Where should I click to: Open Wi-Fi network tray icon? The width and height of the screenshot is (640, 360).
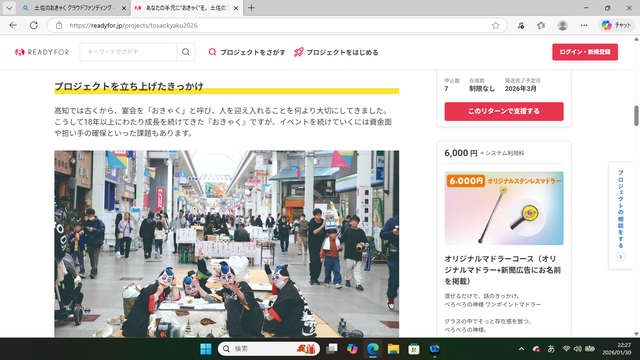tap(566, 349)
